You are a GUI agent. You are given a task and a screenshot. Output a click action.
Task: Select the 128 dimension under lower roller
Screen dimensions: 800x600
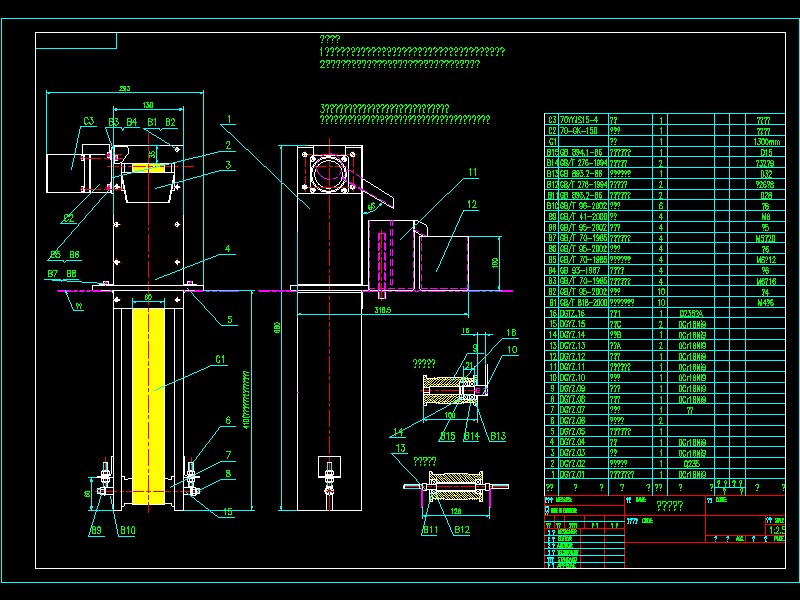point(456,511)
